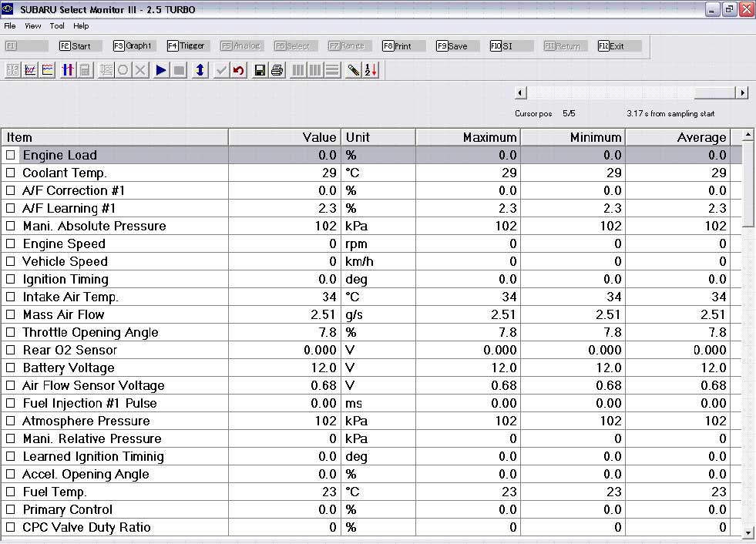Click left arrow of sampling position scrollbar

click(x=521, y=92)
